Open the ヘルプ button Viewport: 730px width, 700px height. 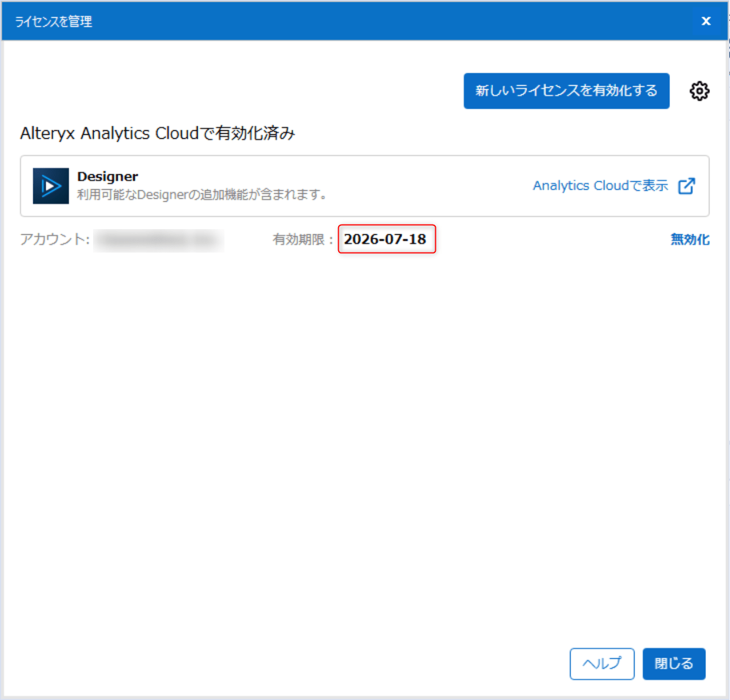coord(601,663)
